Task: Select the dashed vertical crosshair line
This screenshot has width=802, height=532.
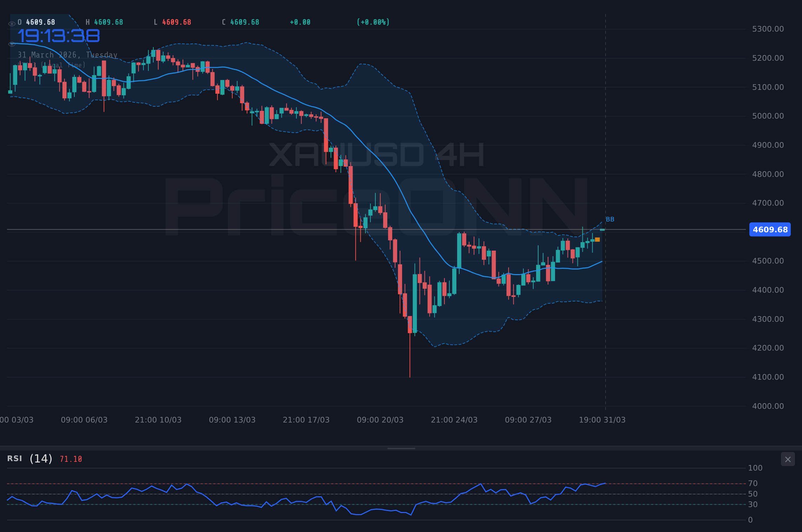Action: (605, 140)
